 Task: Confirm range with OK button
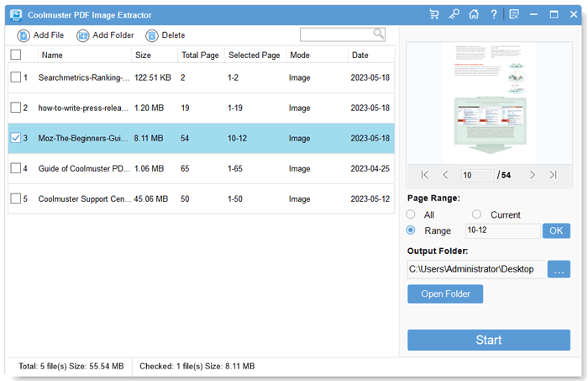click(x=556, y=230)
